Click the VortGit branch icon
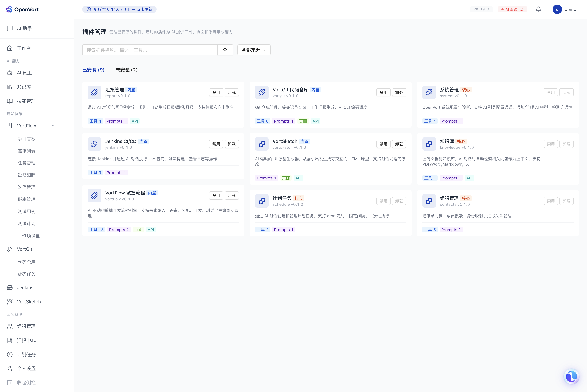Image resolution: width=587 pixels, height=392 pixels. pyautogui.click(x=10, y=249)
